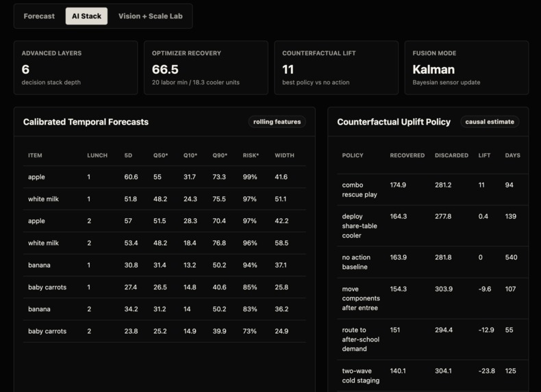
Task: Click the causal estimate badge
Action: 490,122
